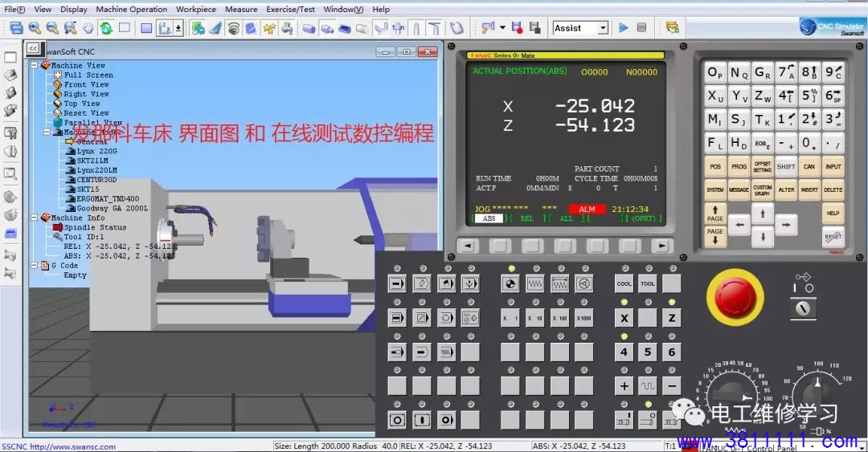Viewport: 868px width, 452px height.
Task: Click the JOG feed waveform key
Action: click(x=534, y=284)
